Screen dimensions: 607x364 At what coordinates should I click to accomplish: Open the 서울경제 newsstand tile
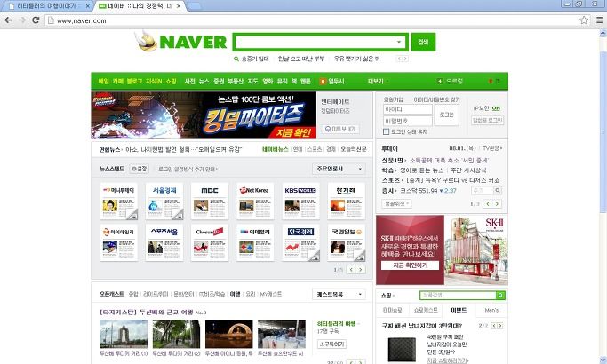pyautogui.click(x=164, y=202)
